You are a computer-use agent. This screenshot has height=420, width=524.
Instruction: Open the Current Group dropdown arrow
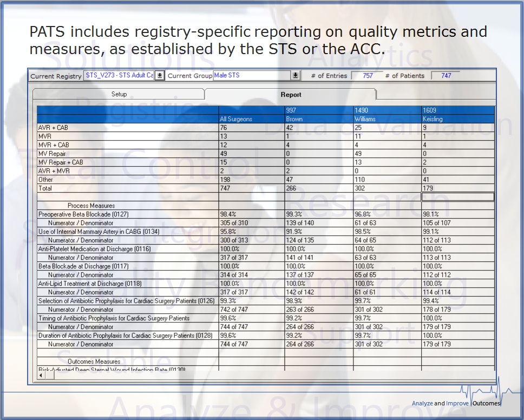click(296, 76)
